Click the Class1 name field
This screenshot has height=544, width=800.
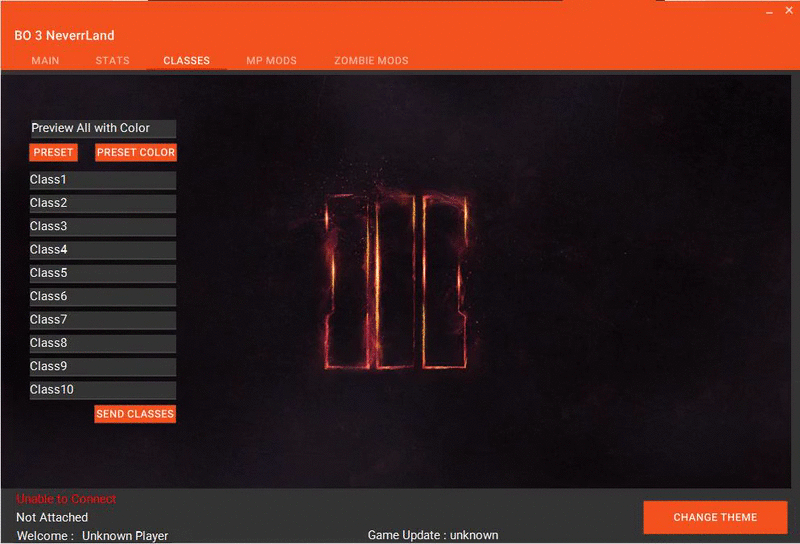click(103, 180)
